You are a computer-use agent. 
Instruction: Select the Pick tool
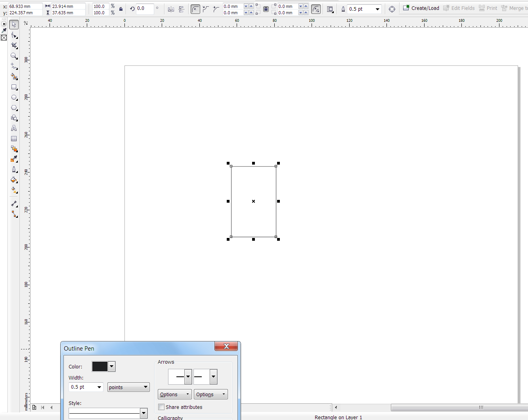coord(14,25)
